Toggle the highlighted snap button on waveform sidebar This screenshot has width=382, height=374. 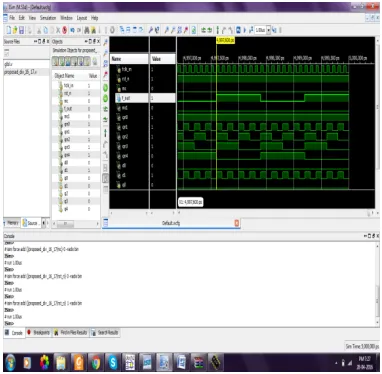(105, 178)
